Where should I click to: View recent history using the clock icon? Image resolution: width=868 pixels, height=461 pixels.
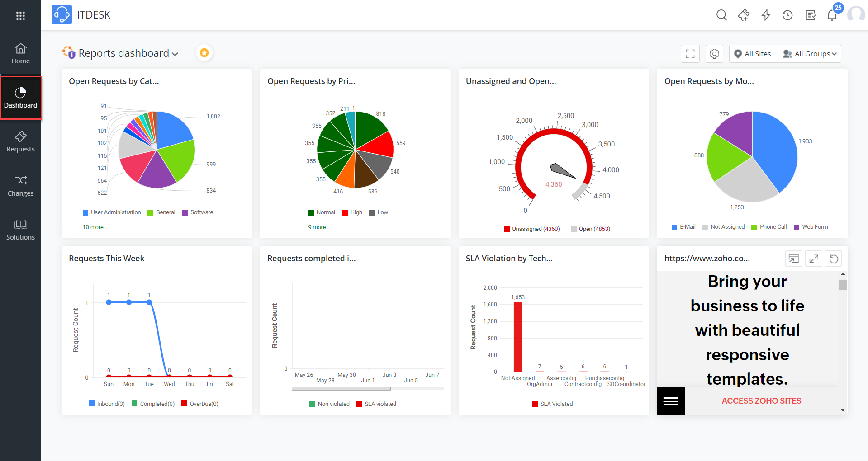[787, 15]
